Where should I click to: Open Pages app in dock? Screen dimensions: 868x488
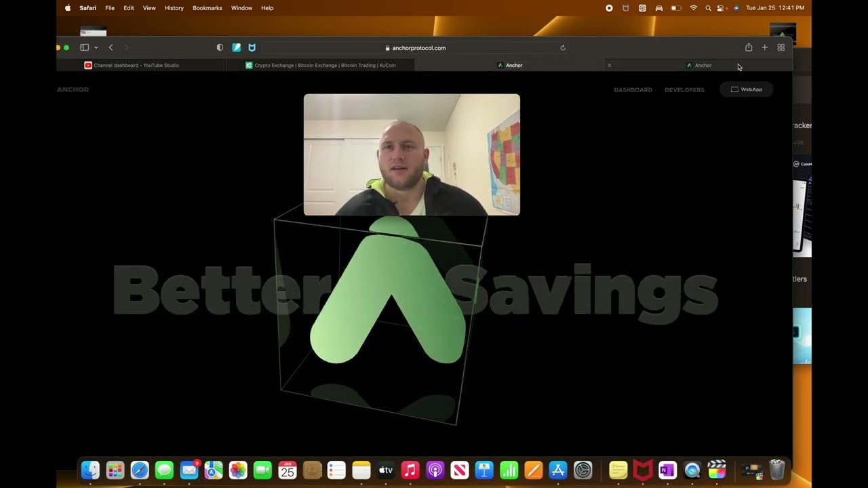click(x=534, y=470)
